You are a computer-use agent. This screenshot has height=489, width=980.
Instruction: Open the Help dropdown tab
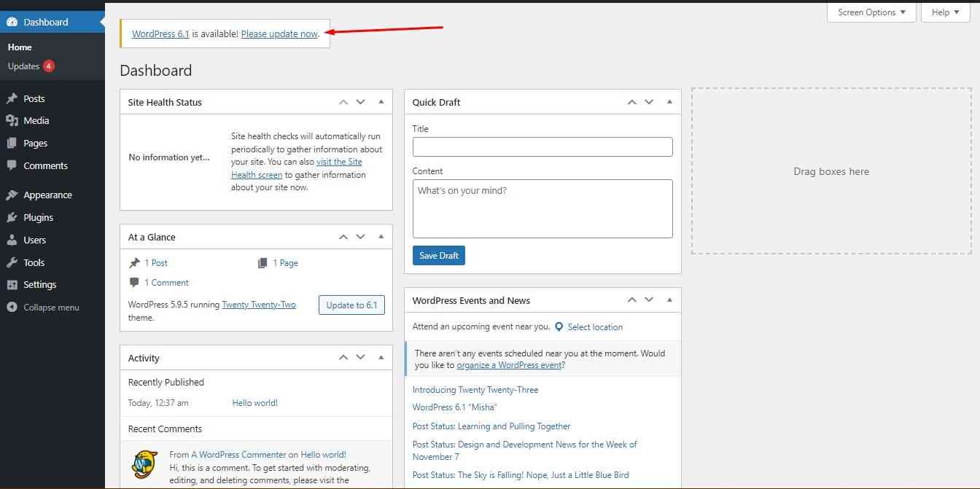click(946, 12)
